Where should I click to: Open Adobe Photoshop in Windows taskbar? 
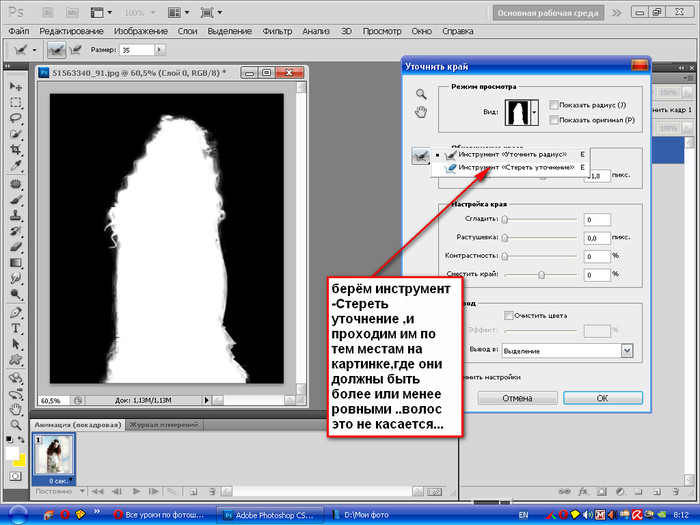click(271, 515)
